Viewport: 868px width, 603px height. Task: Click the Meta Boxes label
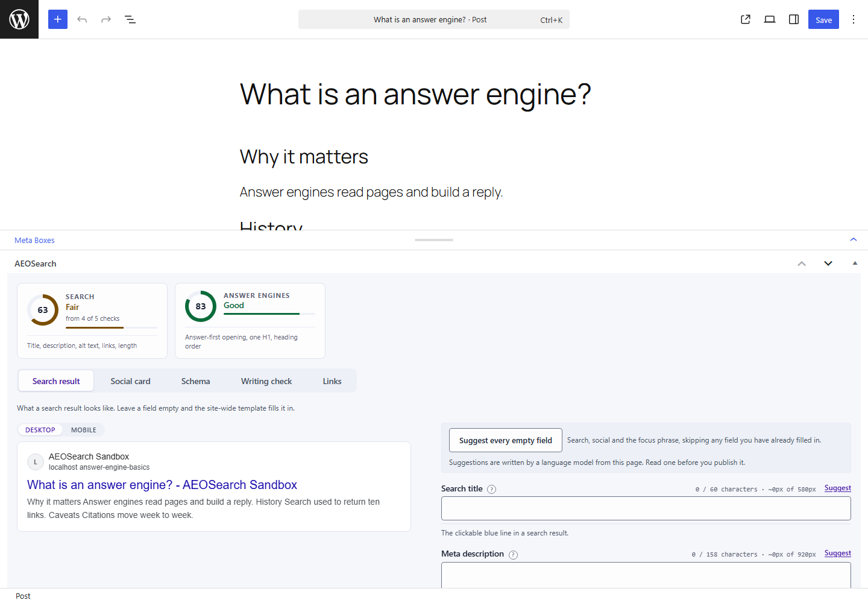pos(34,240)
